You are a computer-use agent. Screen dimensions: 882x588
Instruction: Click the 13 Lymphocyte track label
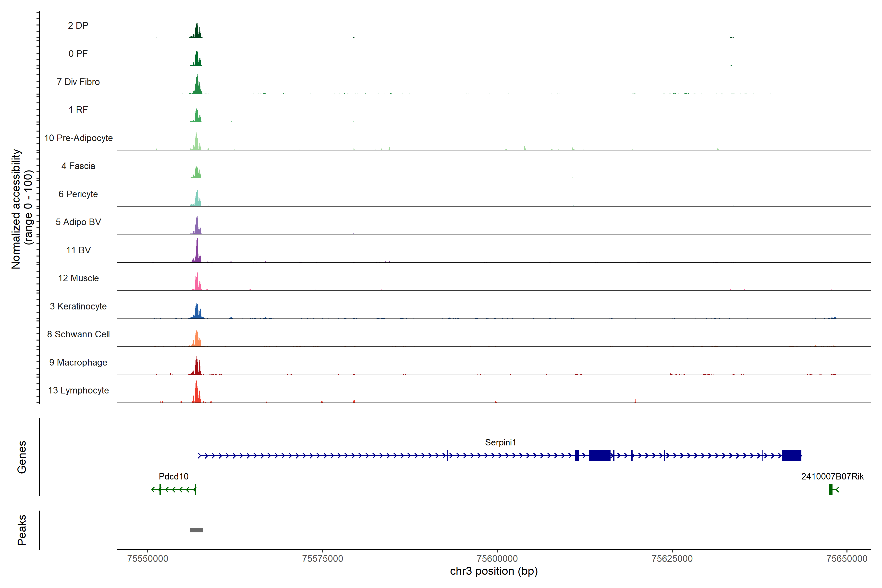[x=78, y=390]
